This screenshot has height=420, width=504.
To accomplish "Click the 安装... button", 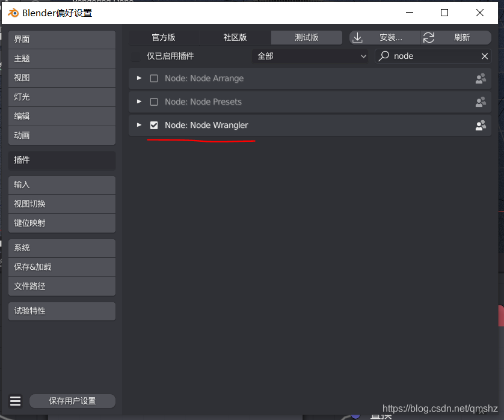I will coord(384,38).
